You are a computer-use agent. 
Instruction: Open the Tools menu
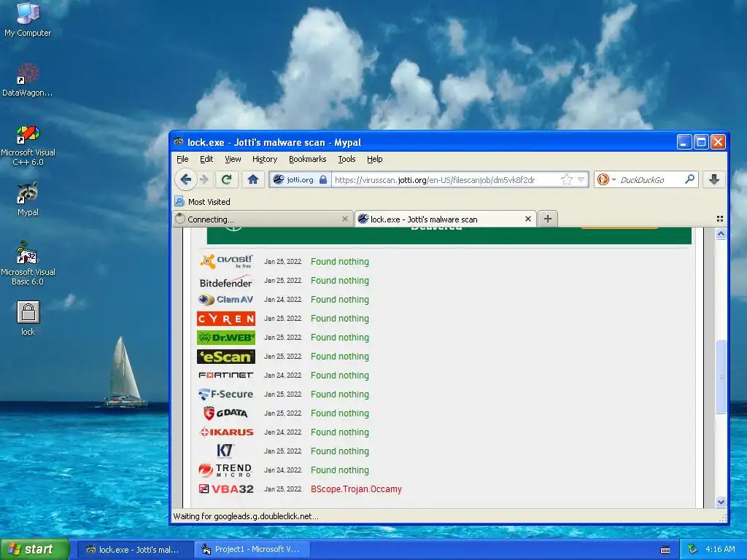click(347, 159)
